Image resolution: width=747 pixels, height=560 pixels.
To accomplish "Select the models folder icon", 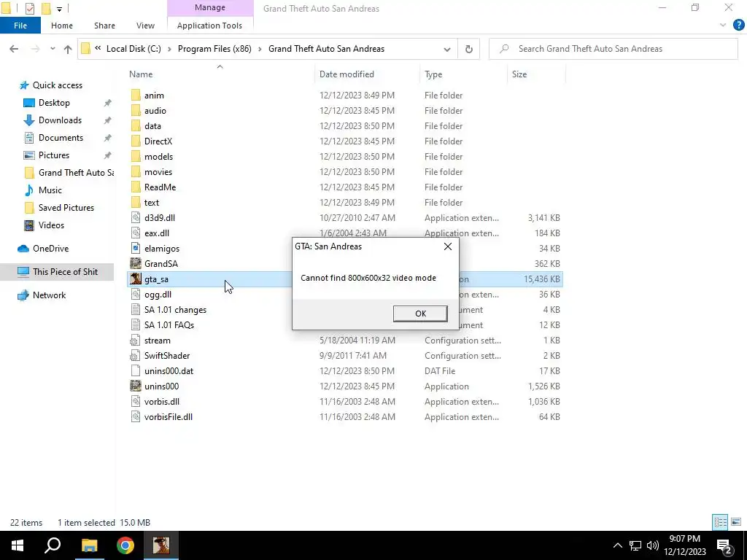I will coord(136,157).
